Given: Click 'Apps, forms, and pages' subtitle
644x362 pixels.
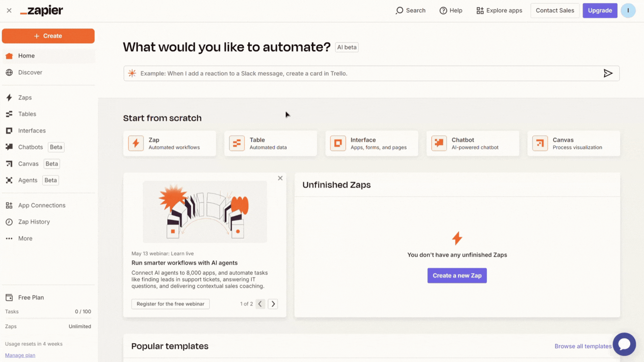Looking at the screenshot, I should pyautogui.click(x=379, y=147).
